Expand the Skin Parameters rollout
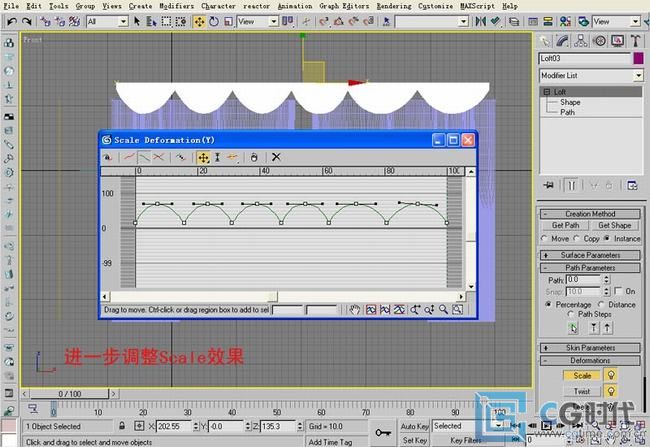650x447 pixels. 590,348
